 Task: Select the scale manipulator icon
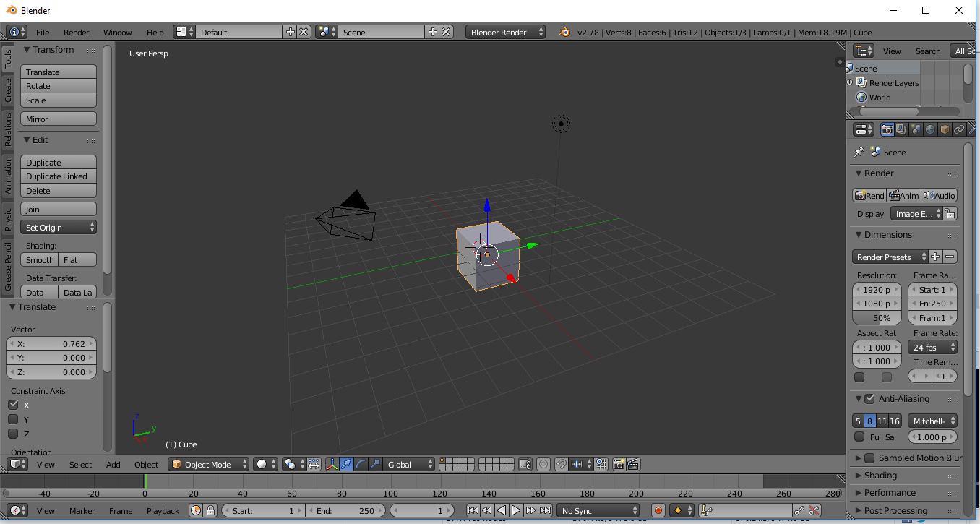(x=375, y=464)
